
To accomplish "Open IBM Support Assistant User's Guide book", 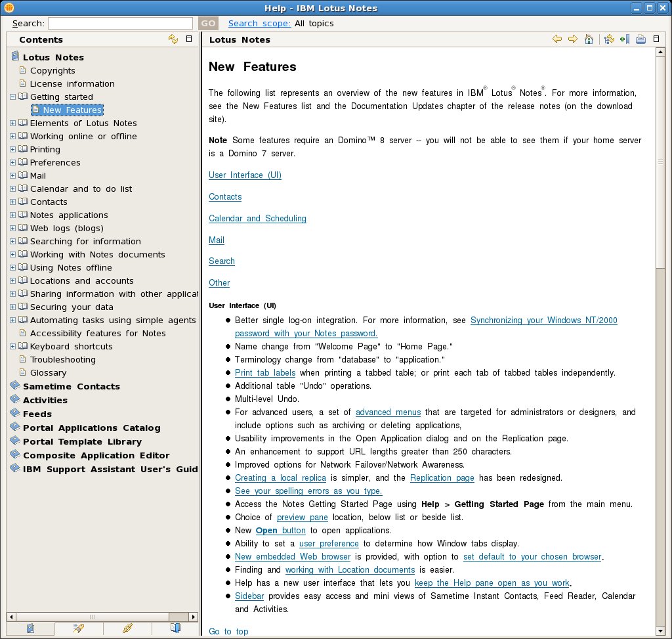I will 110,469.
